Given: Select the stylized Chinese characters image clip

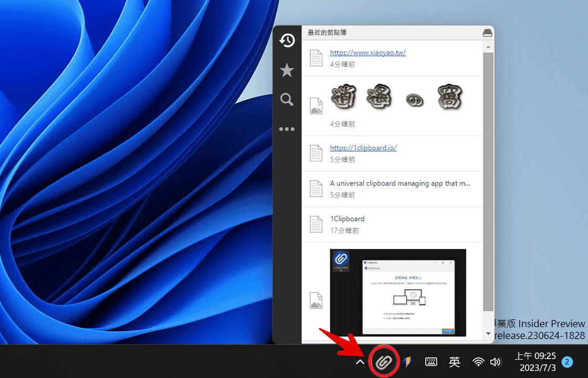Looking at the screenshot, I should (x=392, y=106).
